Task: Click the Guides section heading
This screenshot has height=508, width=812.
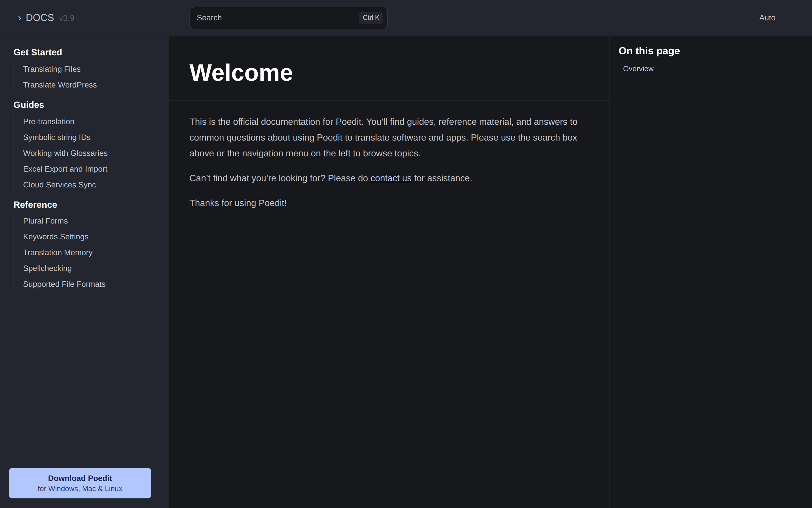Action: 28,104
